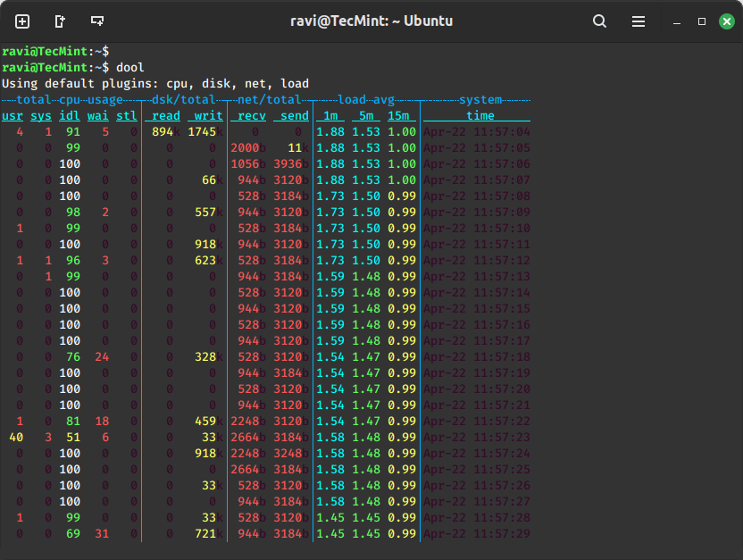Click the idle value '51'

73,438
